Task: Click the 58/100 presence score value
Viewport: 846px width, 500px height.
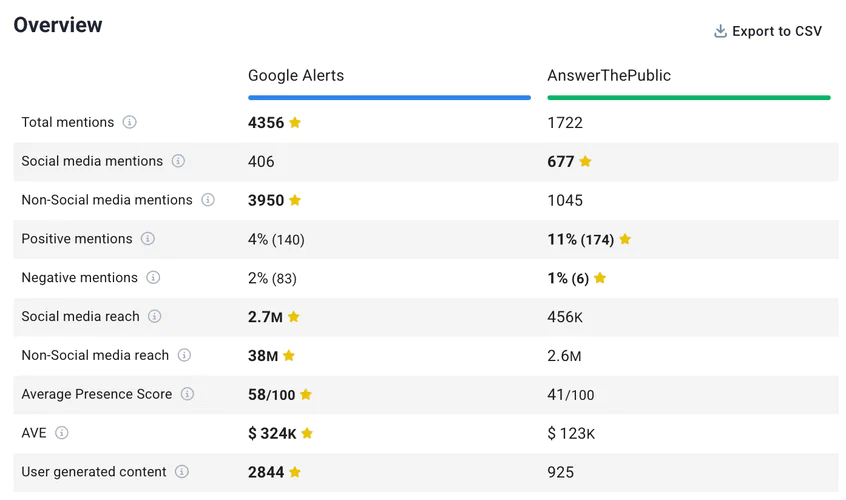Action: tap(272, 394)
